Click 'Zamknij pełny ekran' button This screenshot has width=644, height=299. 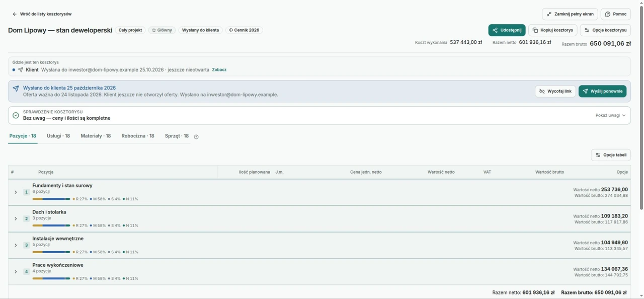pyautogui.click(x=570, y=14)
